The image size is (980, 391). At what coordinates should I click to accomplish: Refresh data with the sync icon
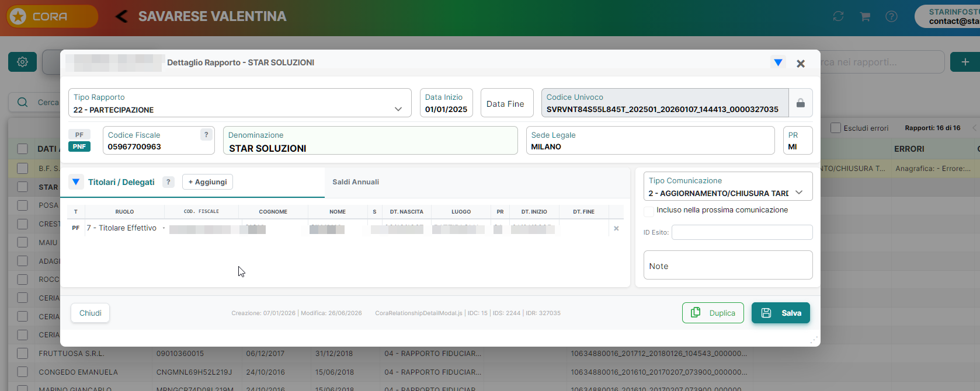point(838,16)
